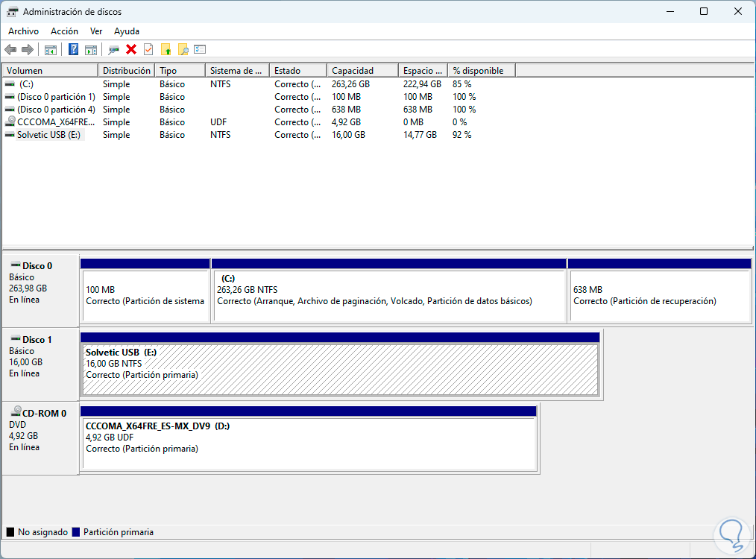Screen dimensions: 756x559
Task: Sort by the Volumen column header
Action: 50,70
